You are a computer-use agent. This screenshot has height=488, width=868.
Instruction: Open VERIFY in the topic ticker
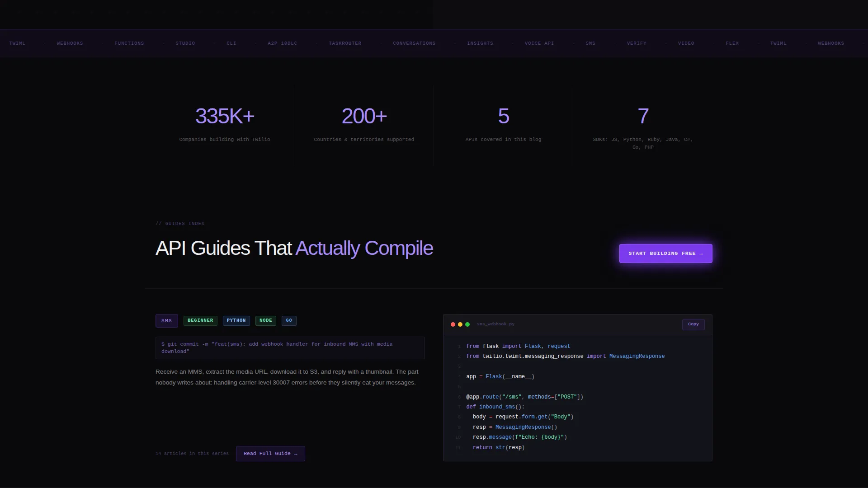click(637, 43)
